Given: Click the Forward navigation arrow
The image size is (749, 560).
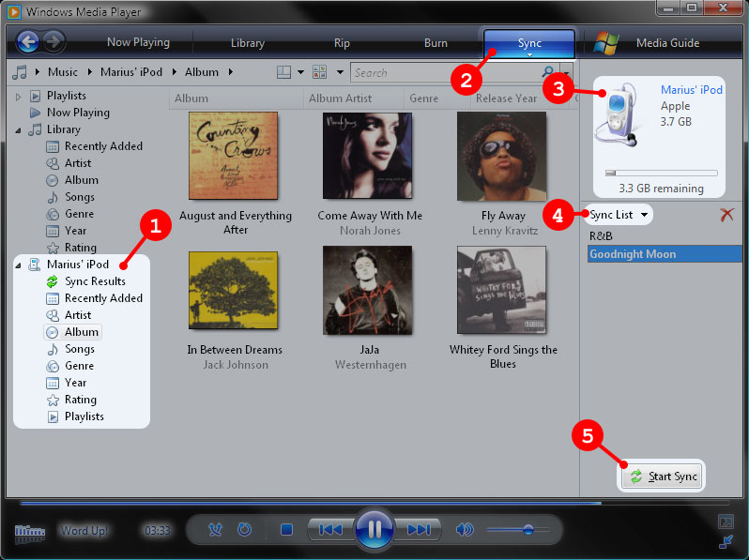Looking at the screenshot, I should tap(54, 42).
